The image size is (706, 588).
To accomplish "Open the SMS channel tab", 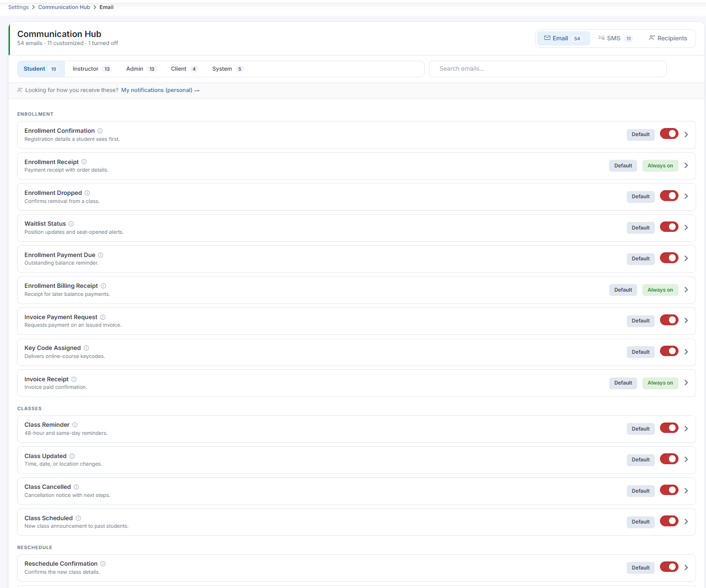I will 615,38.
